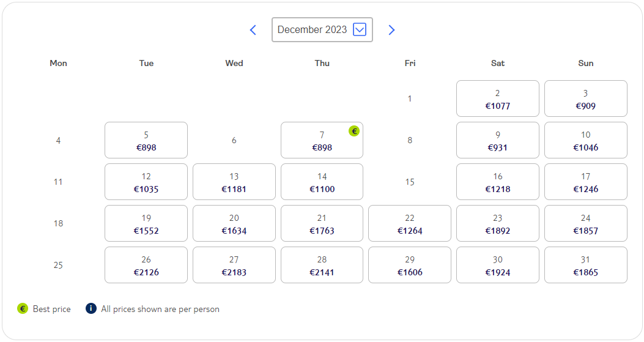Advance to next month with right arrow
The width and height of the screenshot is (644, 342).
tap(391, 30)
